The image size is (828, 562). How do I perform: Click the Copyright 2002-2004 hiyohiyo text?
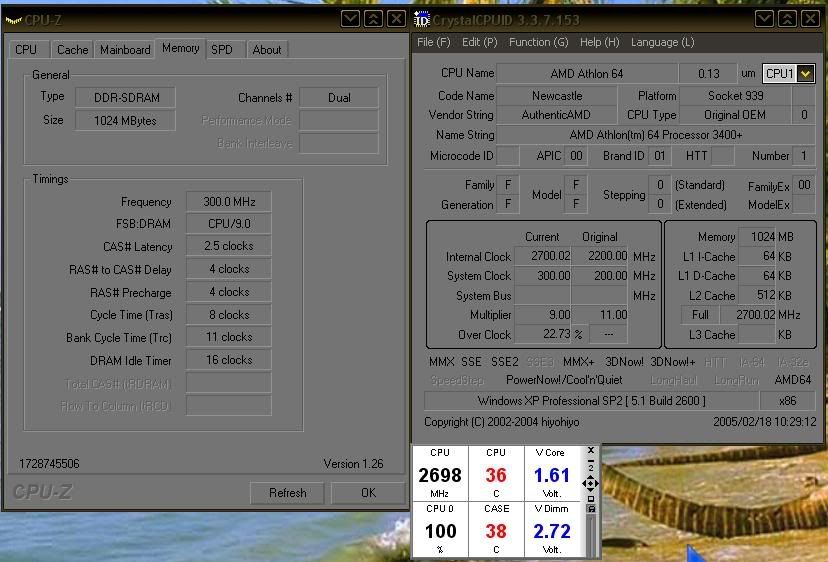click(502, 422)
